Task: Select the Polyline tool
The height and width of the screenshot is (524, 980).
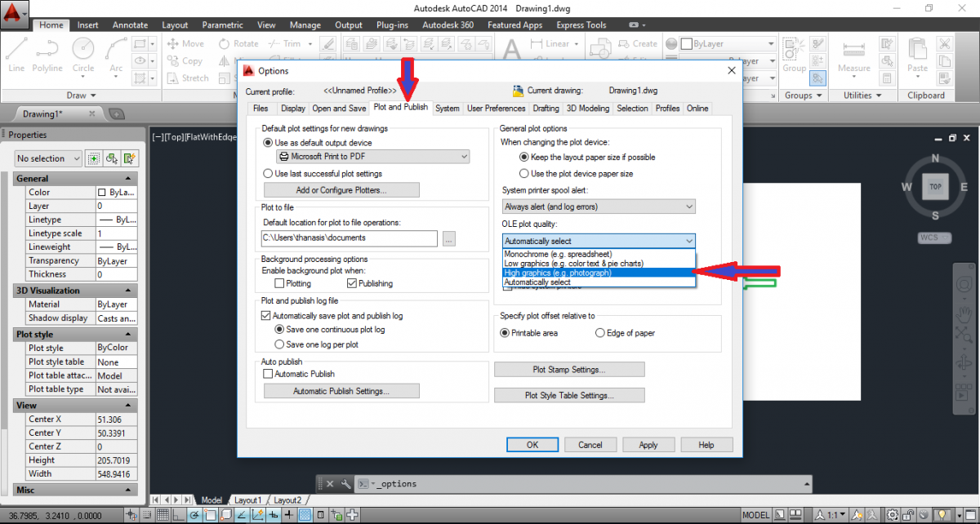Action: tap(48, 55)
